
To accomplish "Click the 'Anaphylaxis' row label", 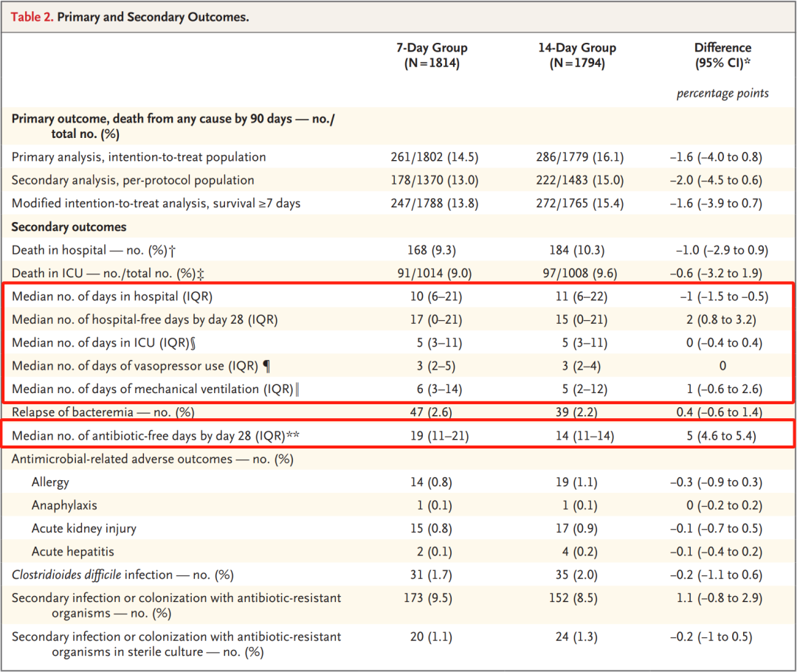I will (64, 505).
